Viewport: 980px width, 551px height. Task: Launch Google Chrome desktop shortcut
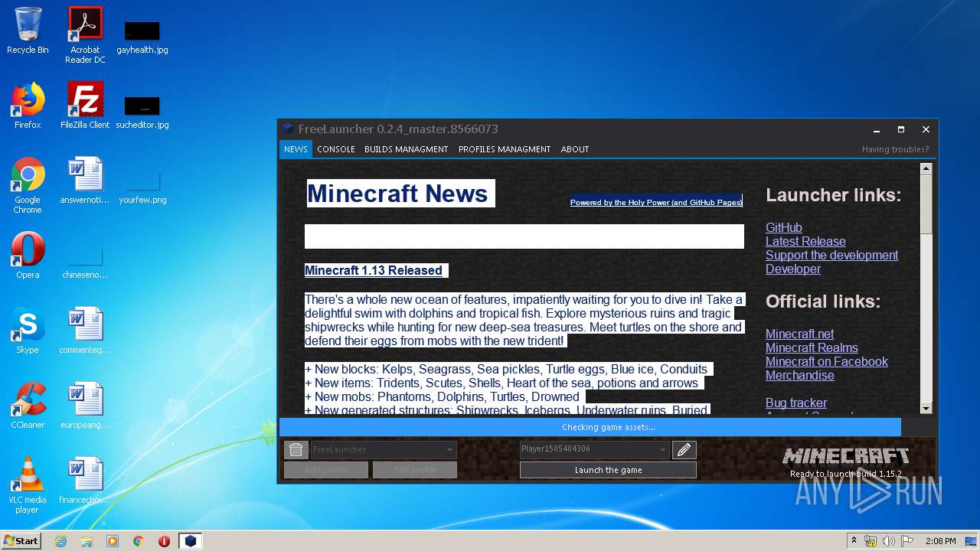[x=28, y=186]
